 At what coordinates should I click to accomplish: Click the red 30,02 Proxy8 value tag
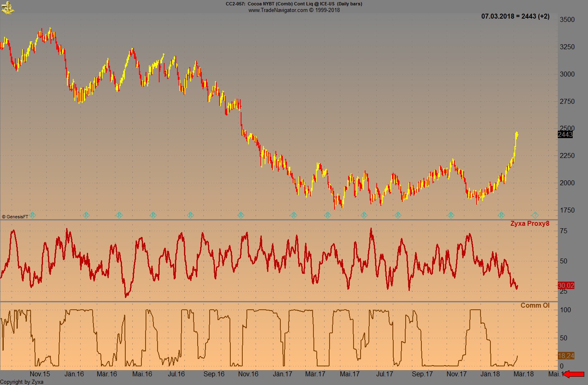click(566, 285)
